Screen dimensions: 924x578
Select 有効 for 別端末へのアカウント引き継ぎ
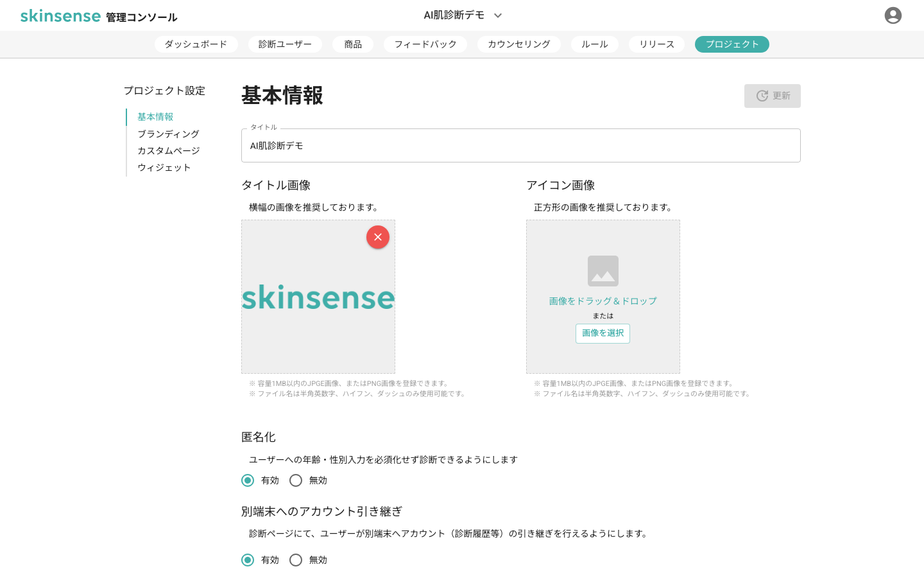tap(248, 560)
